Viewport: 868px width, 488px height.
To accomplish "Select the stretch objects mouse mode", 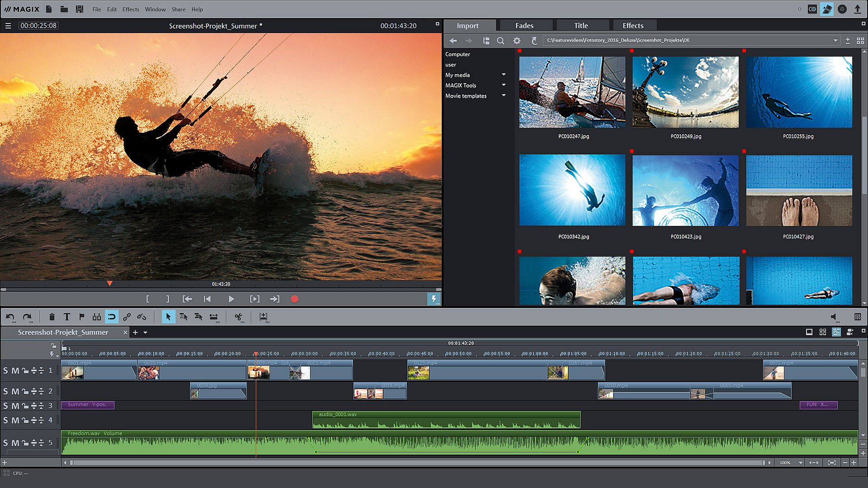I will click(214, 317).
